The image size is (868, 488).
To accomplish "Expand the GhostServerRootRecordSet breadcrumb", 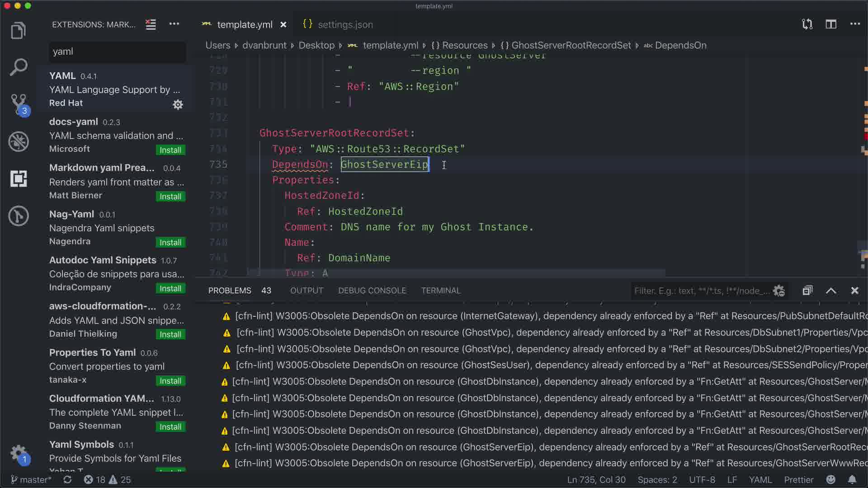I will [571, 45].
